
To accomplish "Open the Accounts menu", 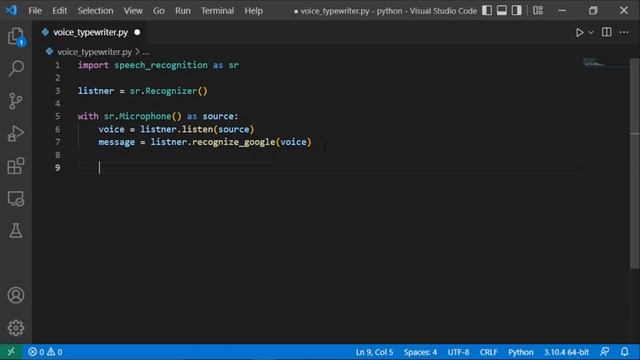I will [x=16, y=295].
